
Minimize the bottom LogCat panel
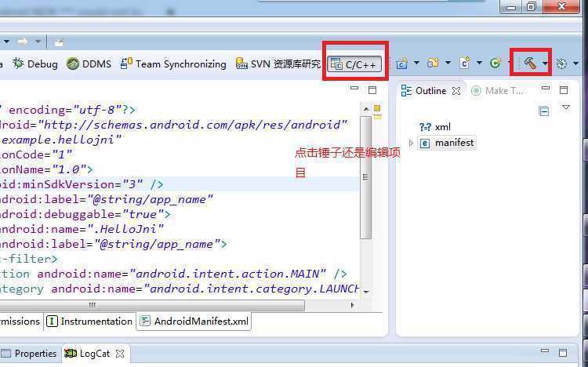coord(545,351)
